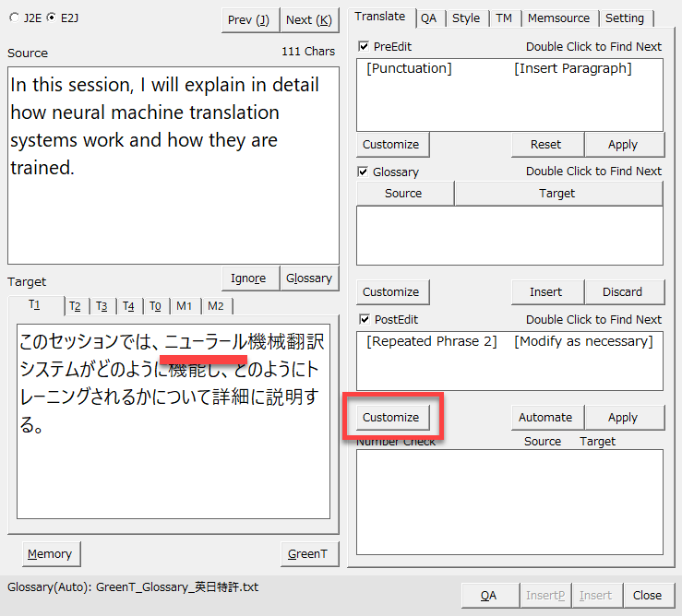The width and height of the screenshot is (682, 616).
Task: Select the J2E radio button
Action: coord(15,18)
